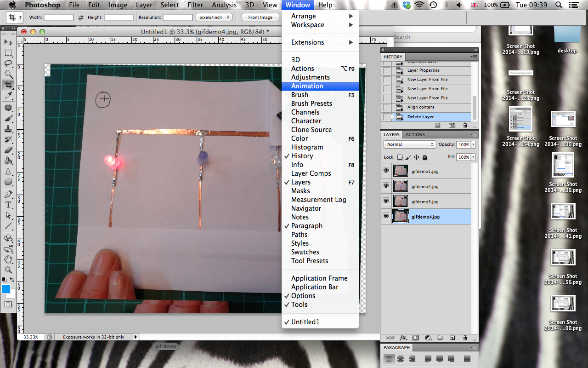Select the Move tool in the toolbox

pos(8,42)
